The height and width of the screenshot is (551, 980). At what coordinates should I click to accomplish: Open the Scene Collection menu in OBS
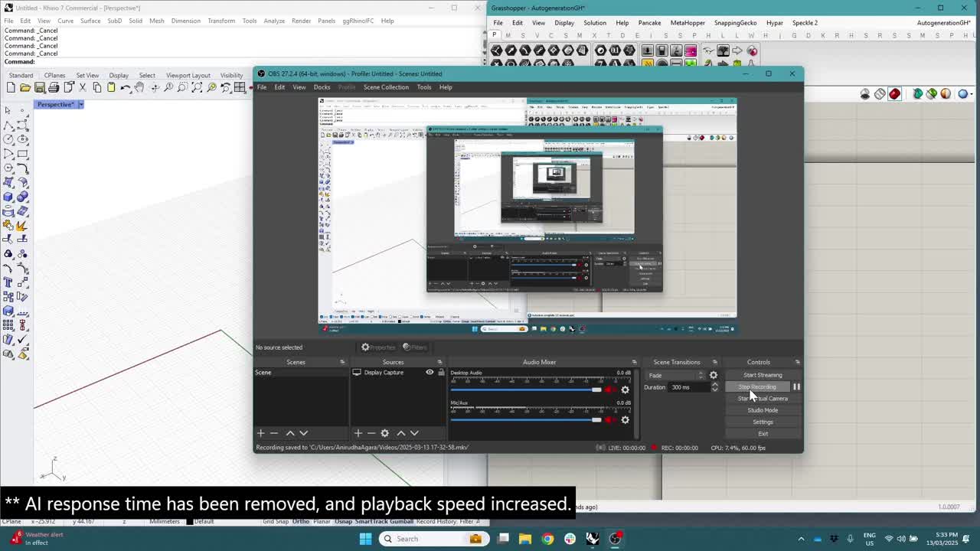pos(386,86)
